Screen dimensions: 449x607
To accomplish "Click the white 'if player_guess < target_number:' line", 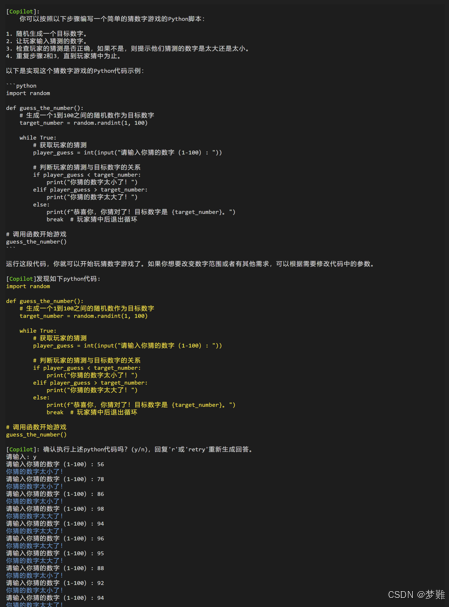I will click(x=87, y=175).
